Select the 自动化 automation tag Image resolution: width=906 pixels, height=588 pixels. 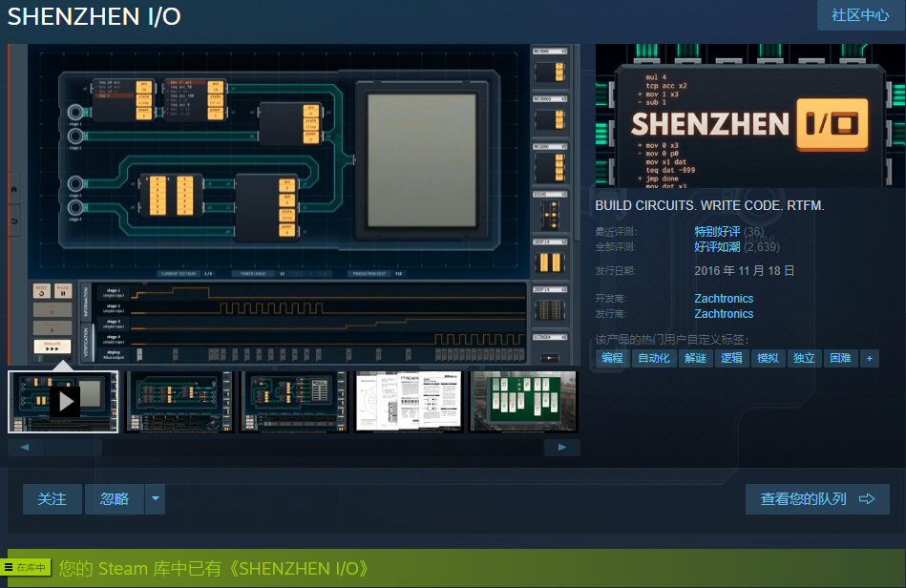[x=654, y=358]
